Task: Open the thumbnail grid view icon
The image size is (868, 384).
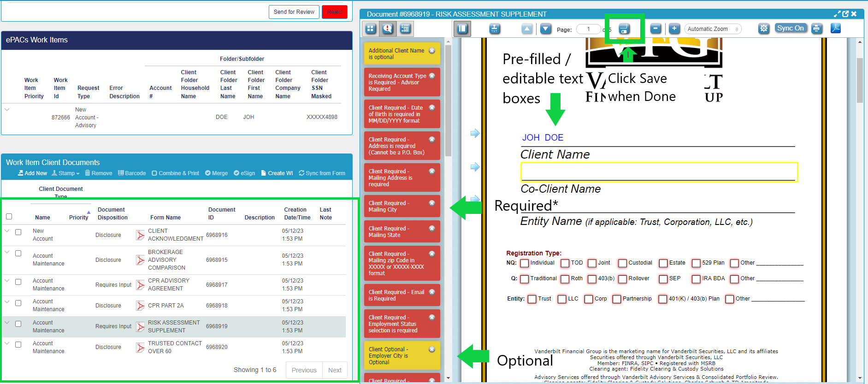Action: pyautogui.click(x=371, y=29)
